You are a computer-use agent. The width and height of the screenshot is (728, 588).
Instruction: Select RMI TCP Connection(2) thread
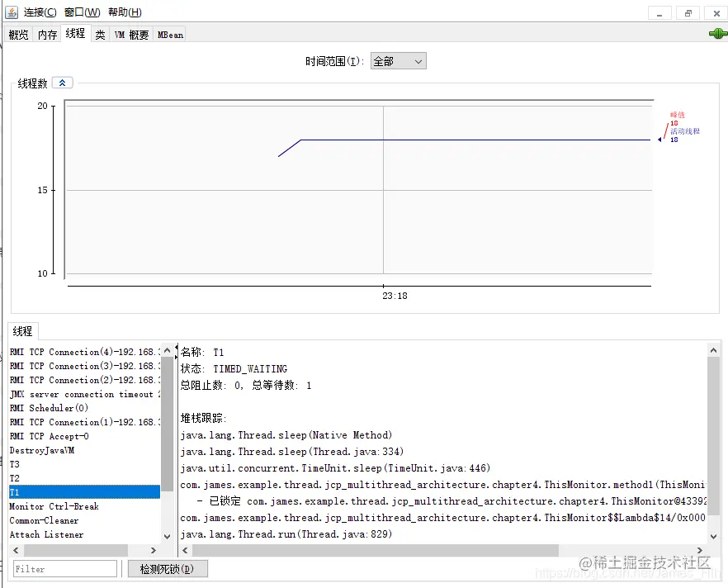click(84, 380)
